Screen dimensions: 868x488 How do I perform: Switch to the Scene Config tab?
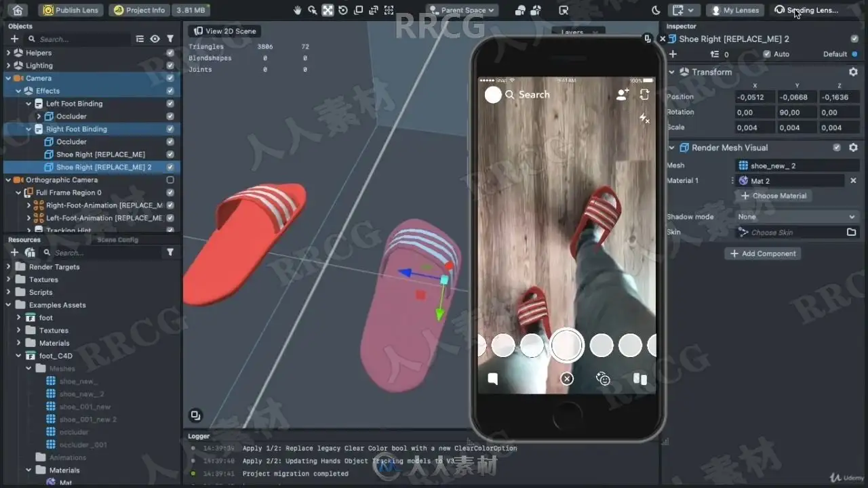[x=117, y=240]
